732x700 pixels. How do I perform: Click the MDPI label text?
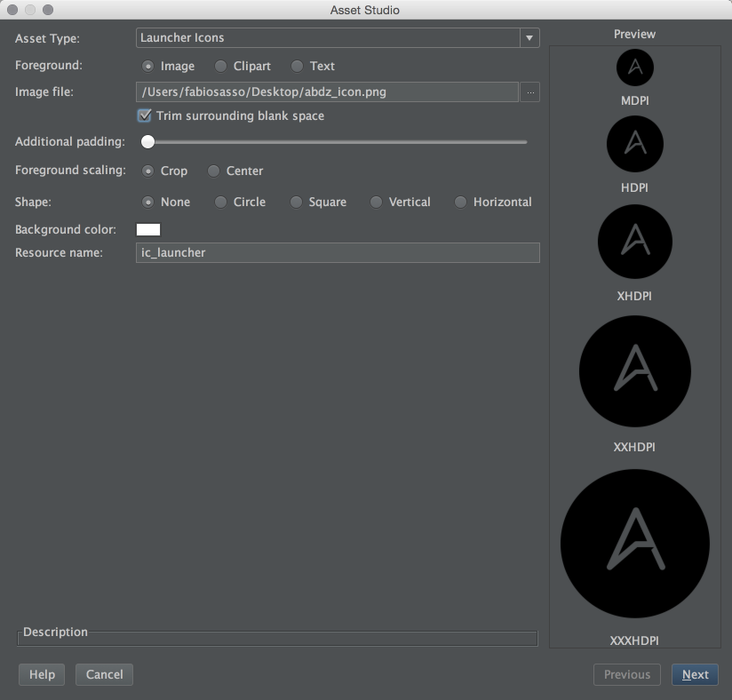tap(635, 101)
